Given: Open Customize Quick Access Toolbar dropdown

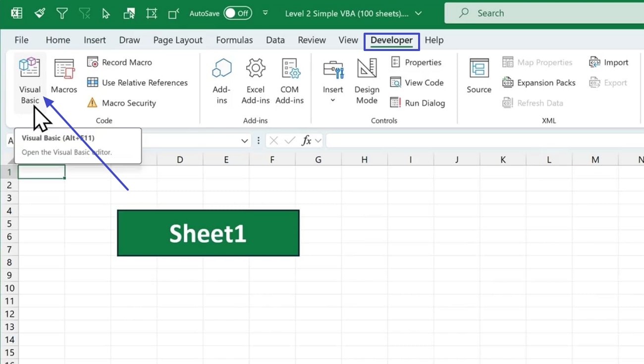Looking at the screenshot, I should (x=266, y=13).
